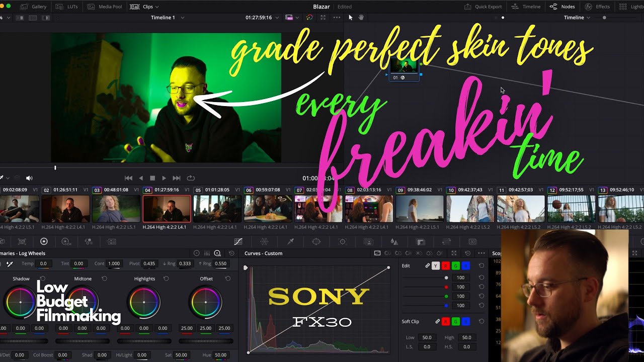Screen dimensions: 644x362
Task: Open the LUTs panel
Action: (67, 7)
